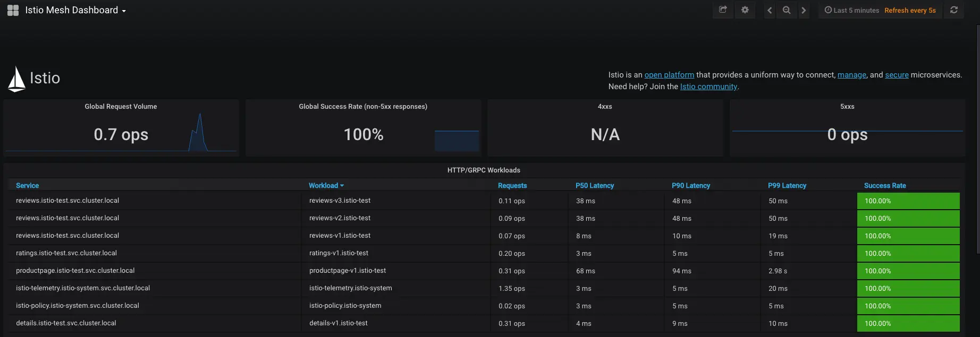The image size is (980, 337).
Task: Click the istio-telemetry.istio-system workload
Action: coord(351,288)
